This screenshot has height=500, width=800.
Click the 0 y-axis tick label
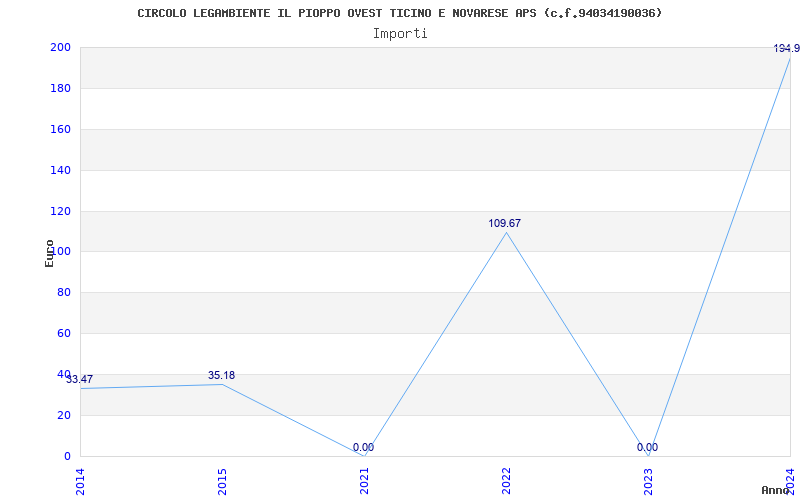[x=67, y=456]
